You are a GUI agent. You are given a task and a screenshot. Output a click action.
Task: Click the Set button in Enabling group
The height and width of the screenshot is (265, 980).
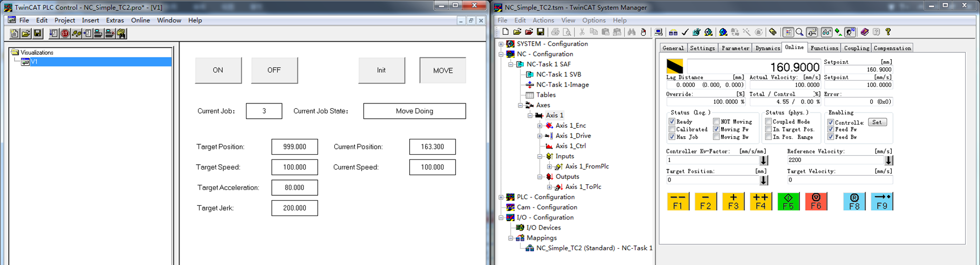pyautogui.click(x=877, y=122)
